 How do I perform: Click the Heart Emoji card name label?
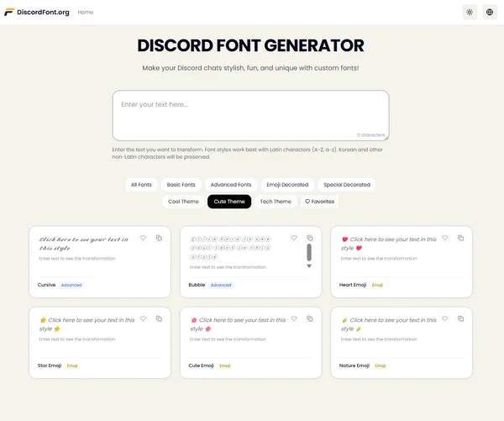tap(353, 285)
